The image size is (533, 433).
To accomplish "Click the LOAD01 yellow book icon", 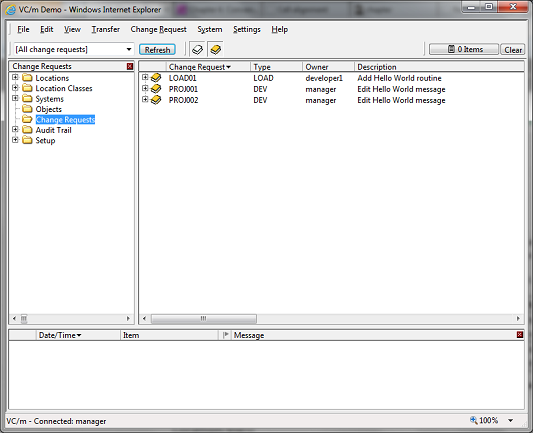I will coord(156,78).
